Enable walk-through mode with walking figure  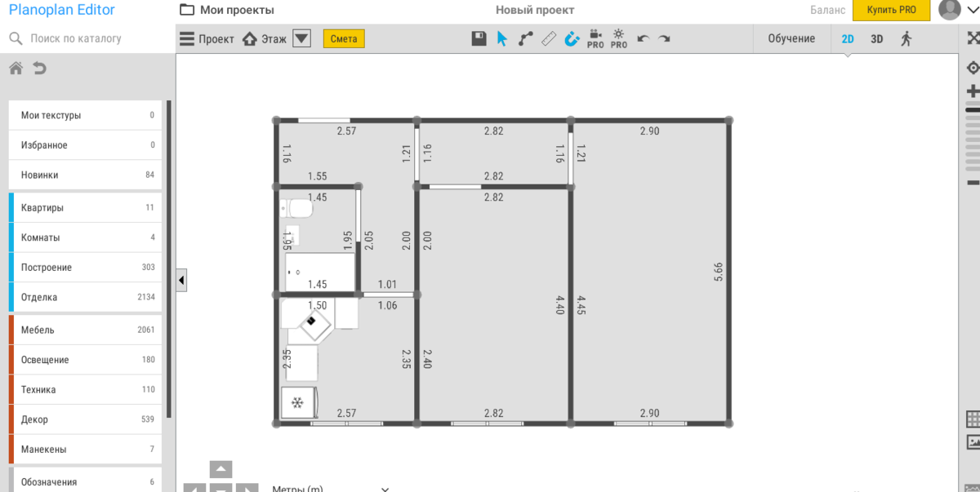[x=906, y=38]
